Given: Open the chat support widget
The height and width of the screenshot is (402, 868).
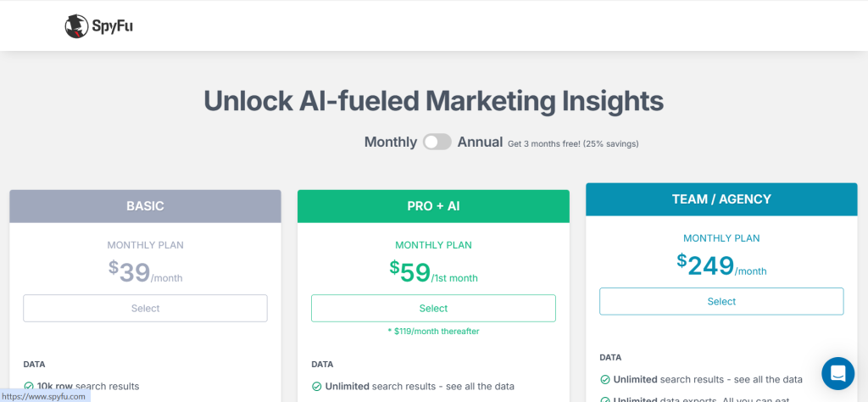Looking at the screenshot, I should 837,372.
